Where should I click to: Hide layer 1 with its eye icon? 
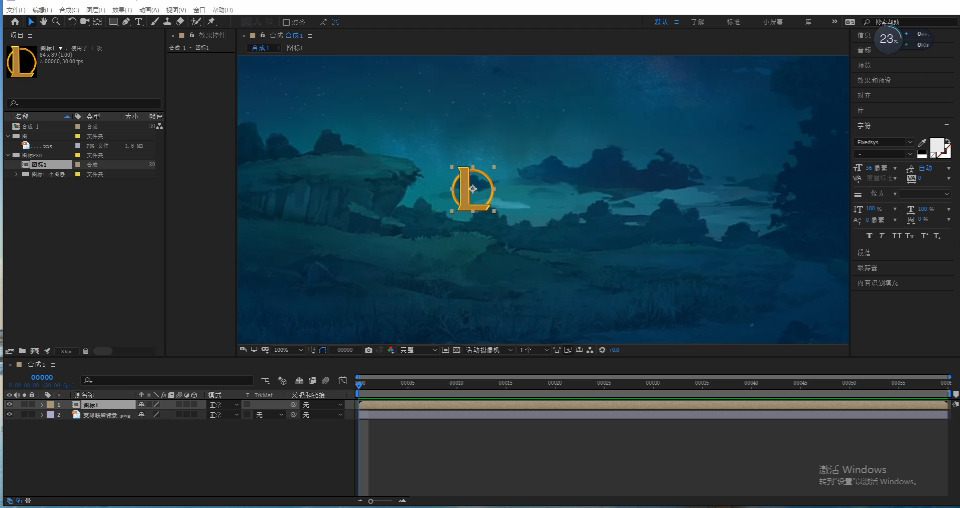[x=9, y=405]
